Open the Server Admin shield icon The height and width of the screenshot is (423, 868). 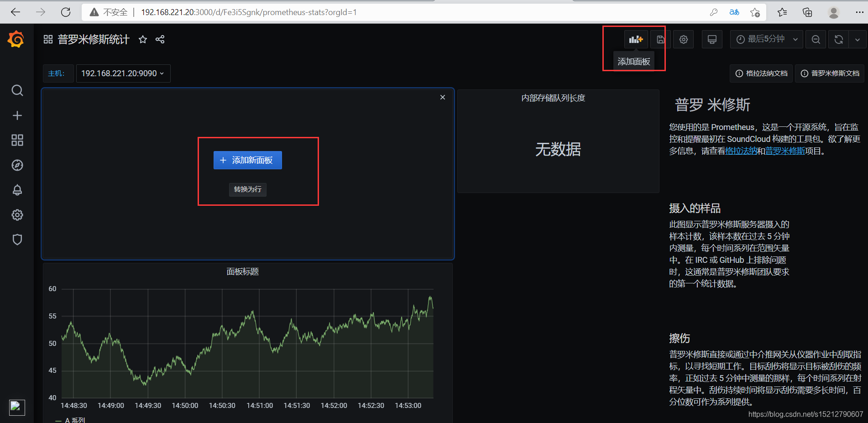[x=17, y=240]
